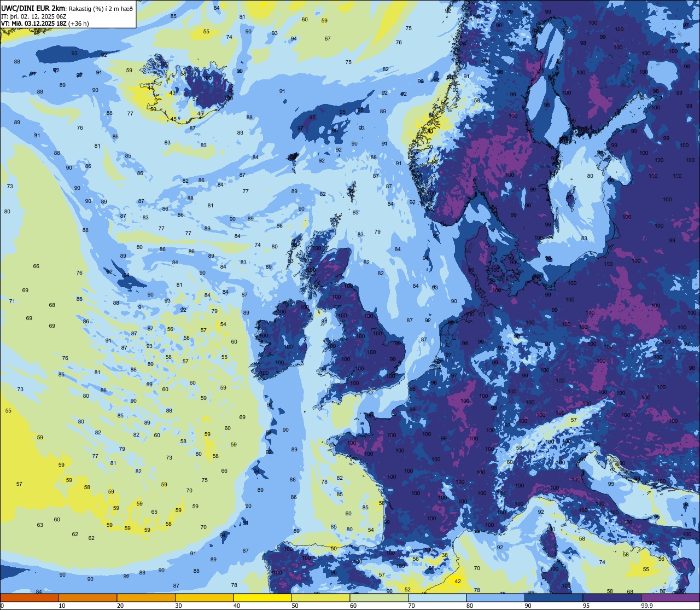Click the 'Rakastig (%) í 2 m hæð' parameter label

click(101, 9)
